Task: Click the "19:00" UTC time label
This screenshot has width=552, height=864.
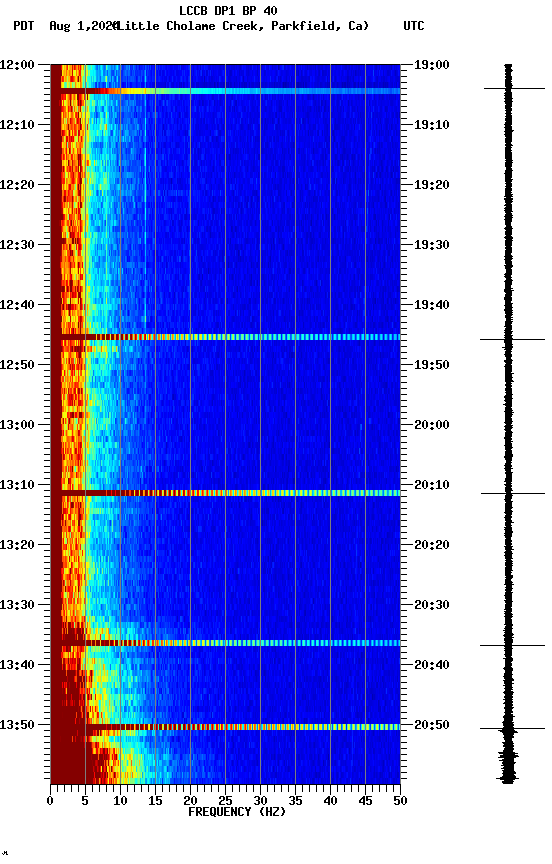Action: 432,65
